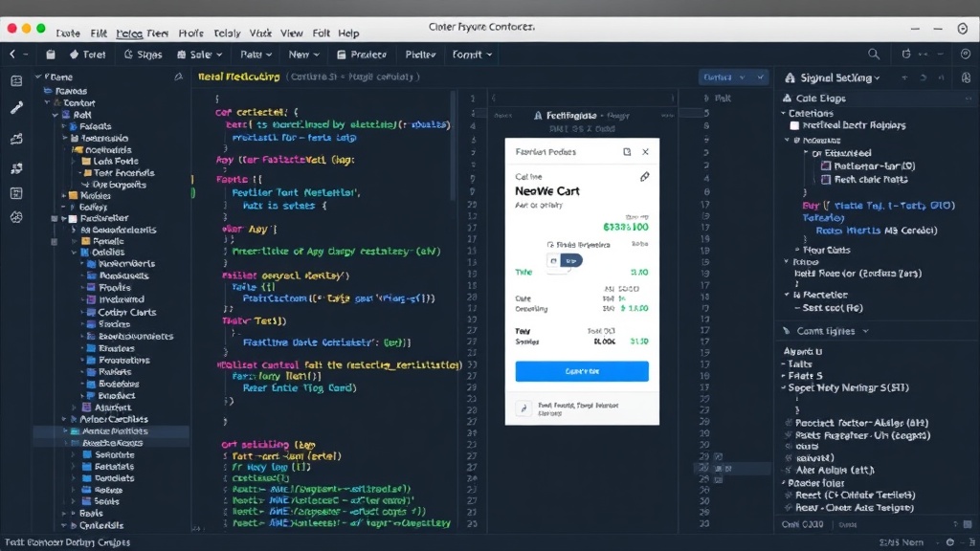Click the arrow icon in preview card footer
The width and height of the screenshot is (980, 551).
click(523, 408)
